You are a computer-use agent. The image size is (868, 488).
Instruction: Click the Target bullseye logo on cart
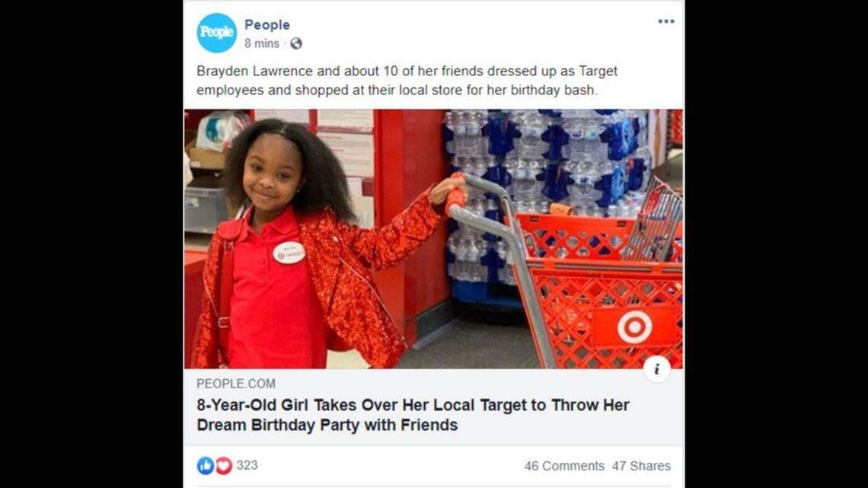pos(633,327)
